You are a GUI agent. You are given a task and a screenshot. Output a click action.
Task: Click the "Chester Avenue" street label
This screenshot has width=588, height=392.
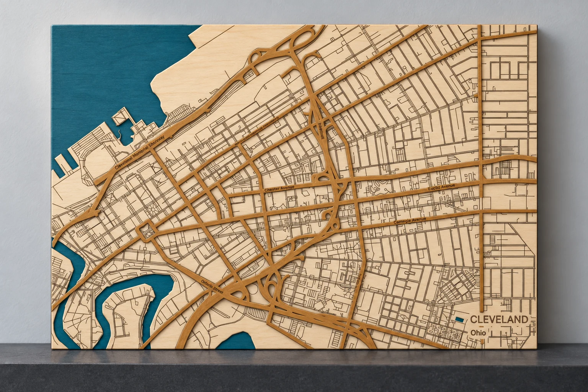(279, 189)
